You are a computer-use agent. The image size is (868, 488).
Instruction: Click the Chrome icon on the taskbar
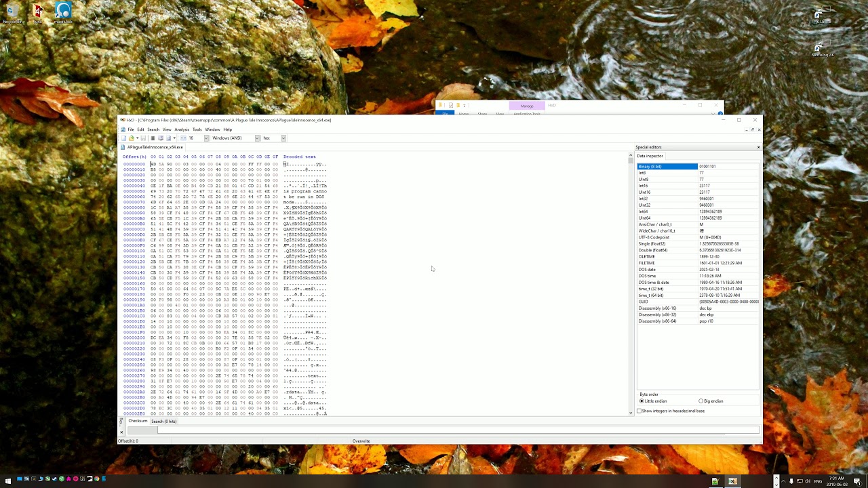pyautogui.click(x=96, y=479)
